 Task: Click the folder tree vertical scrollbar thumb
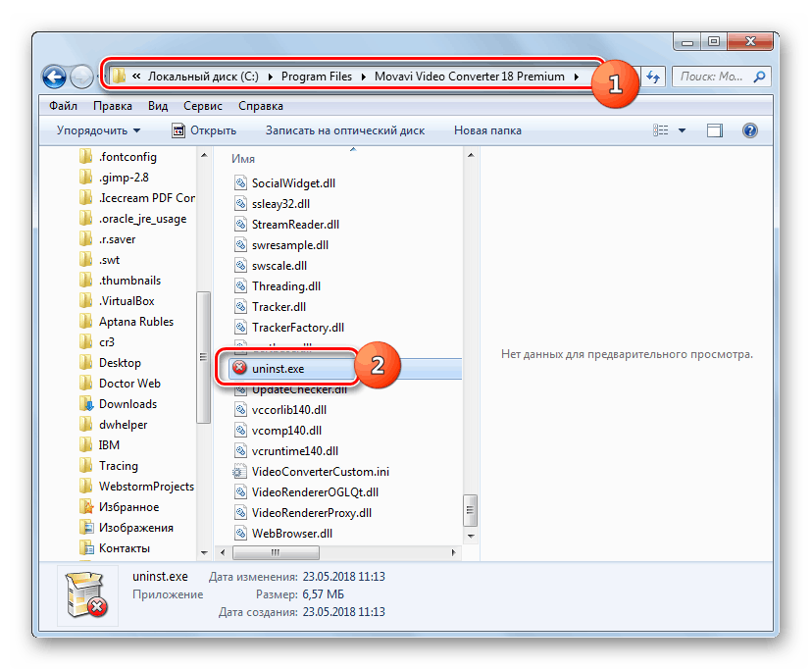(x=204, y=357)
